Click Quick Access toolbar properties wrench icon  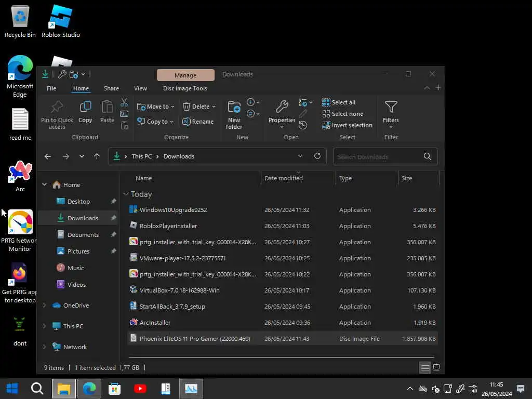[x=62, y=74]
